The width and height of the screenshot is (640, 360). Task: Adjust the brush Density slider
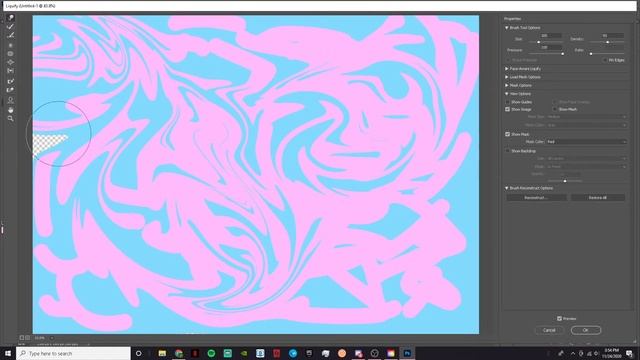pyautogui.click(x=607, y=42)
